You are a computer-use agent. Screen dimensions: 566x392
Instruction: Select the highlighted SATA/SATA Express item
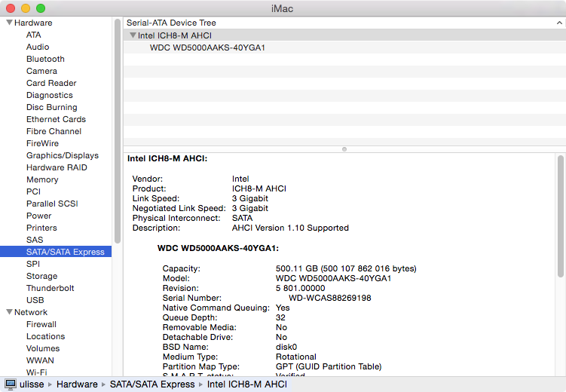click(56, 252)
